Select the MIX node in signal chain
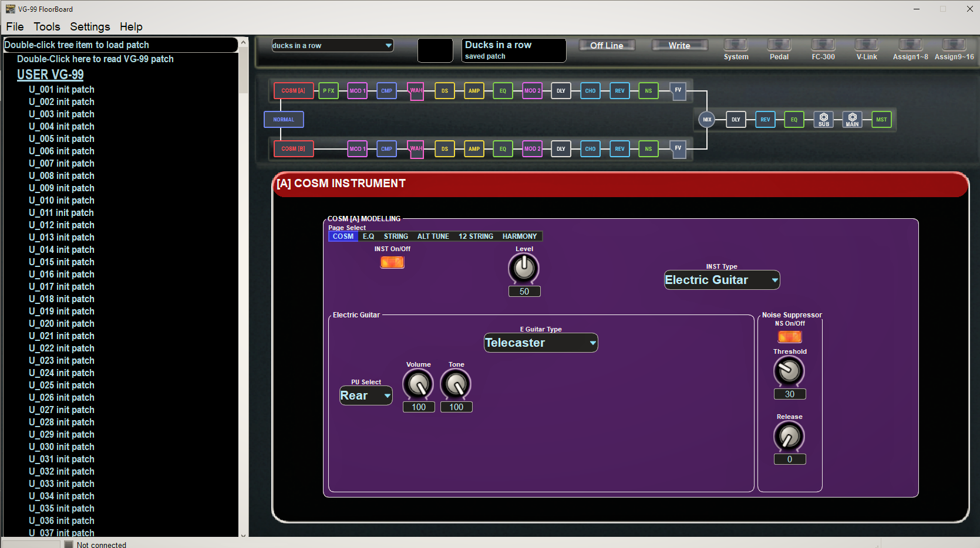The width and height of the screenshot is (980, 548). coord(707,120)
